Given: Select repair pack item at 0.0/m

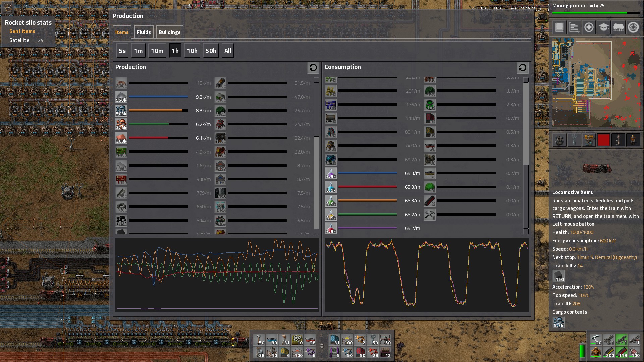Looking at the screenshot, I should [x=430, y=215].
